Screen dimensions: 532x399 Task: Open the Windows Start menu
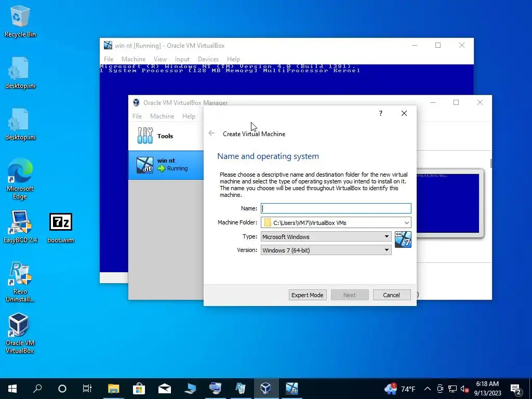pos(12,389)
